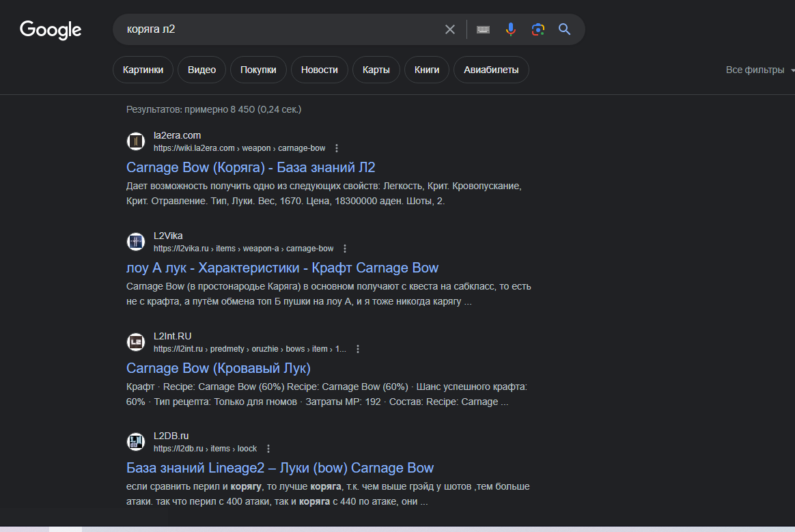The image size is (795, 532).
Task: Click the magnifying glass search button
Action: pyautogui.click(x=564, y=29)
